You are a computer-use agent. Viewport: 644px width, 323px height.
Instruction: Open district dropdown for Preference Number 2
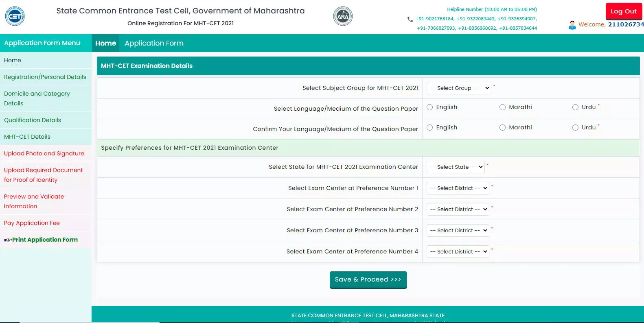[x=458, y=209]
